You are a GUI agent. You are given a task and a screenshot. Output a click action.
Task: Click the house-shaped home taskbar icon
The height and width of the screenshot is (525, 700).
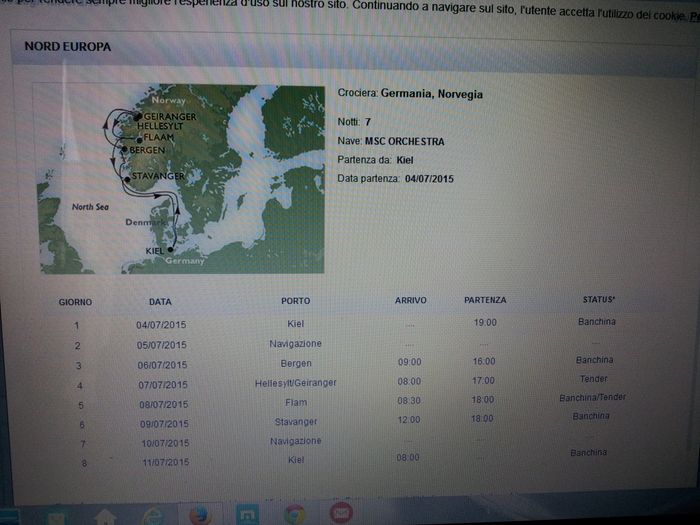pos(105,516)
